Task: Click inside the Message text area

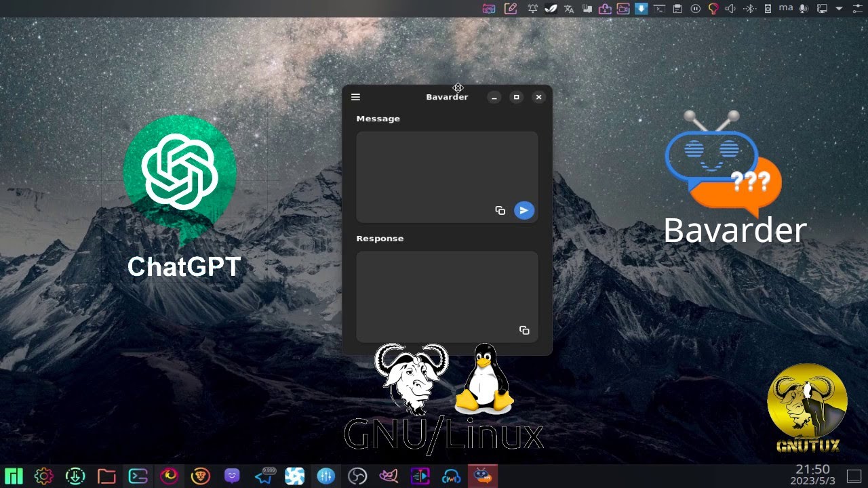Action: tap(447, 177)
